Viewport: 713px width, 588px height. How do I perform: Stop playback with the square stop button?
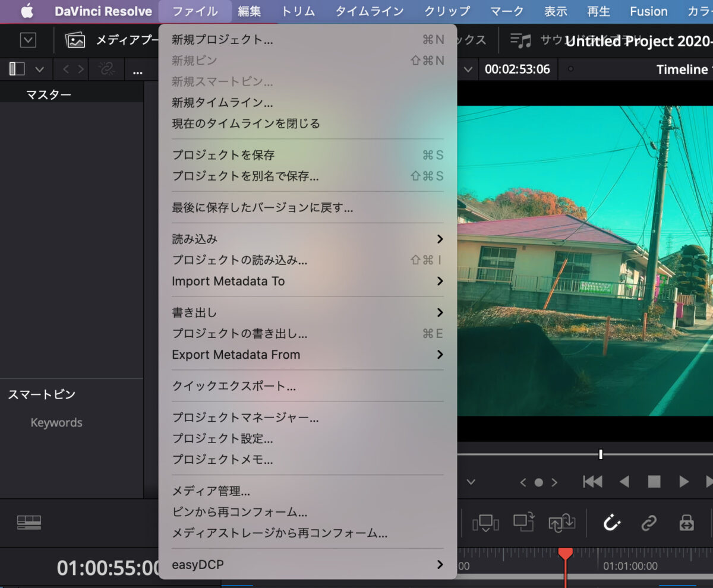(x=654, y=482)
